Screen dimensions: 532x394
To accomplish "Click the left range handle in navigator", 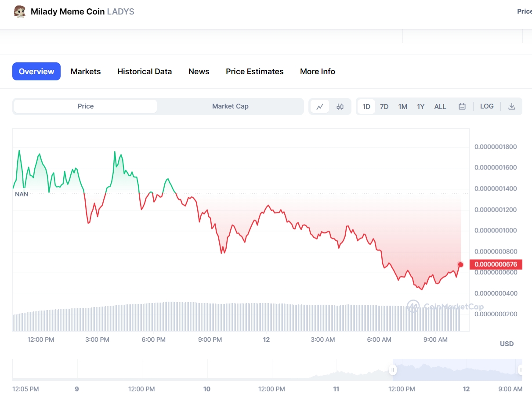I will pos(393,370).
